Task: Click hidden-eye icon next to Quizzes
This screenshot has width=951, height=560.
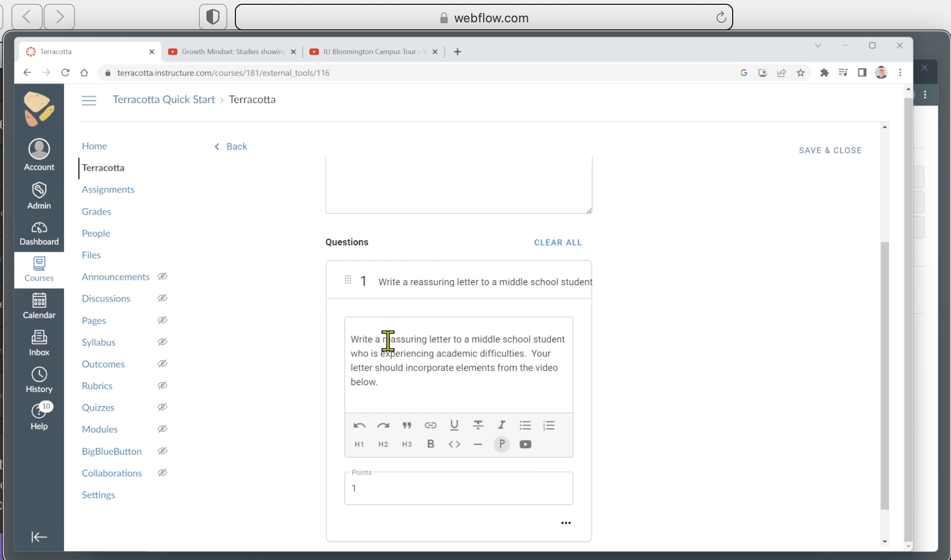Action: point(162,407)
